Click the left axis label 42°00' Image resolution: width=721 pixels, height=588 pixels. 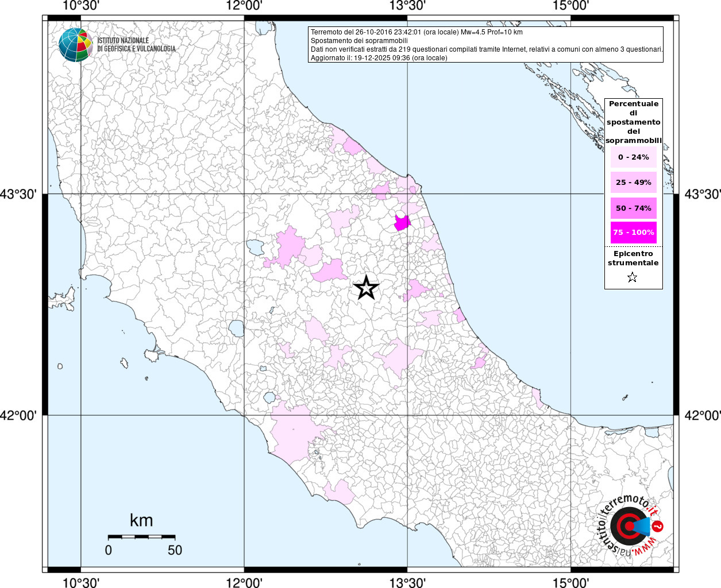(18, 415)
